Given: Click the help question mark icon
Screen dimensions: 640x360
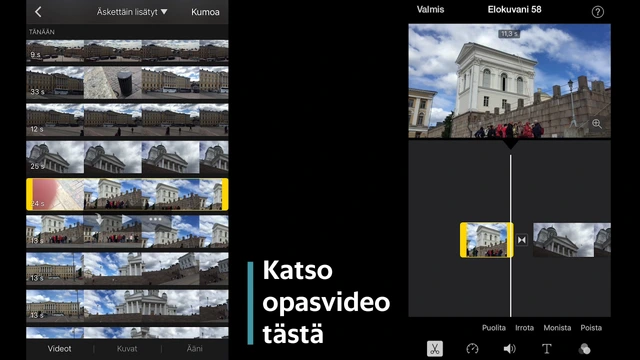Looking at the screenshot, I should (x=598, y=12).
